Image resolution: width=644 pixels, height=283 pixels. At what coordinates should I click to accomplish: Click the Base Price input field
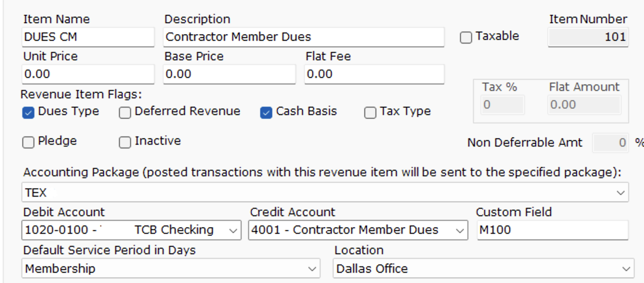(x=229, y=74)
